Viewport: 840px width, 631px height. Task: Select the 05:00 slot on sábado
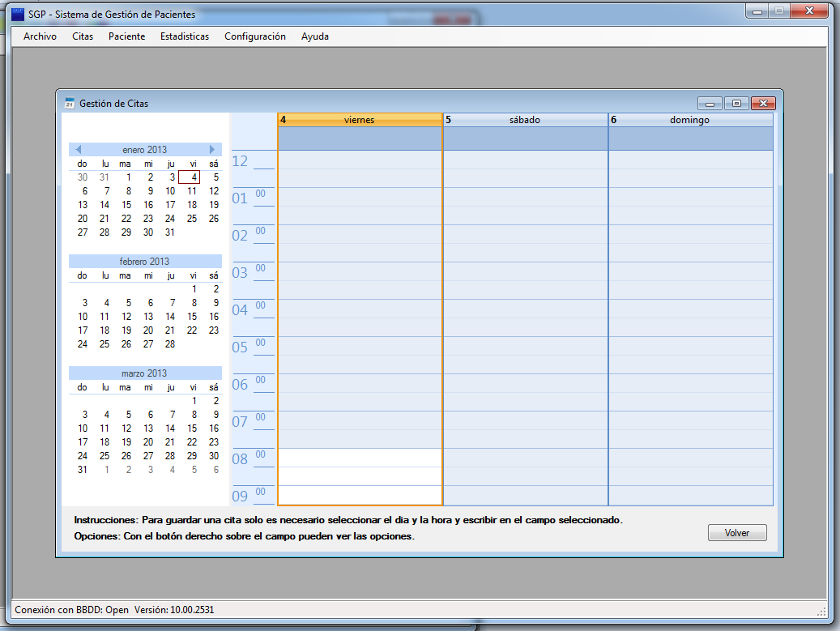point(526,346)
